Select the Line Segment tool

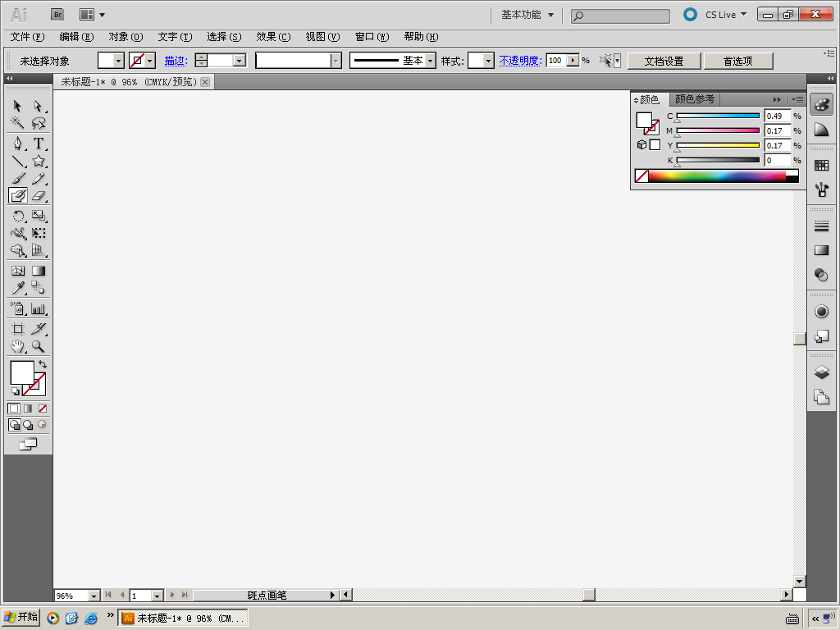pyautogui.click(x=17, y=161)
